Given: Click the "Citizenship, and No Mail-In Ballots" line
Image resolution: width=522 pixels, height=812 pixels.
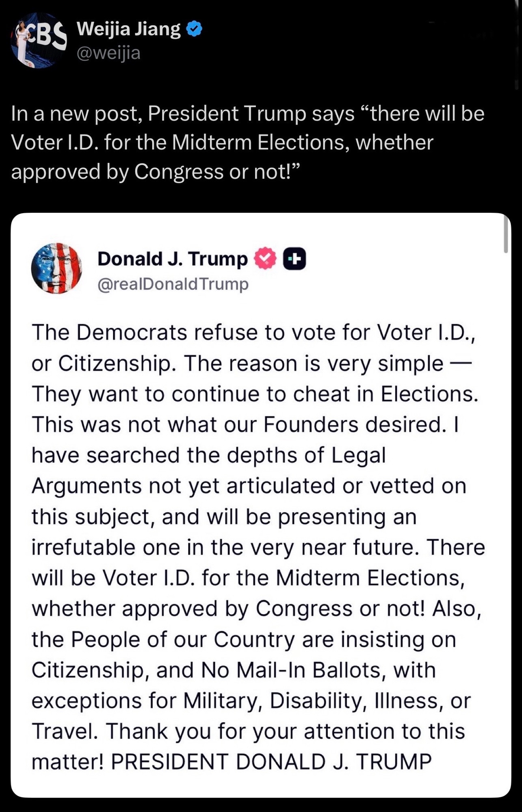Looking at the screenshot, I should coord(234,670).
